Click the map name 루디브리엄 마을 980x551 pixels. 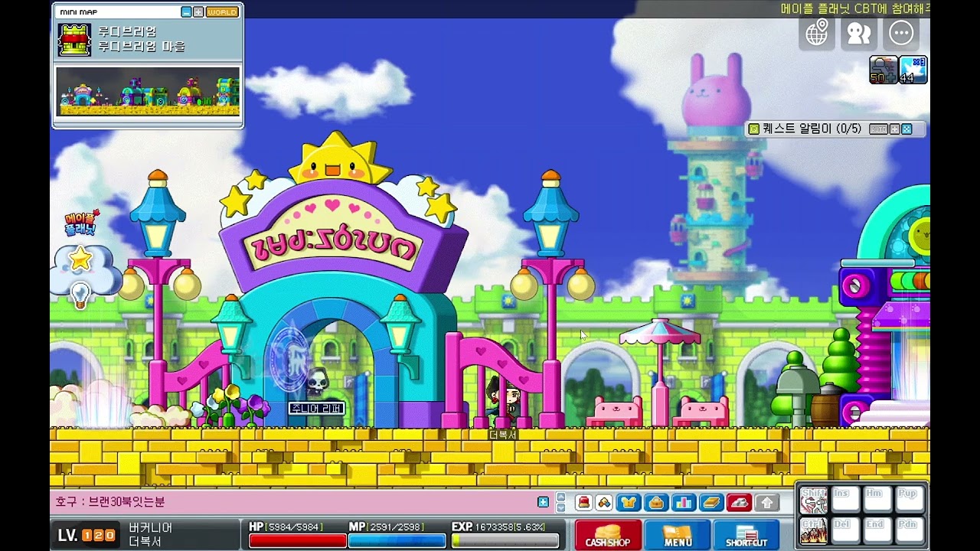(x=141, y=47)
